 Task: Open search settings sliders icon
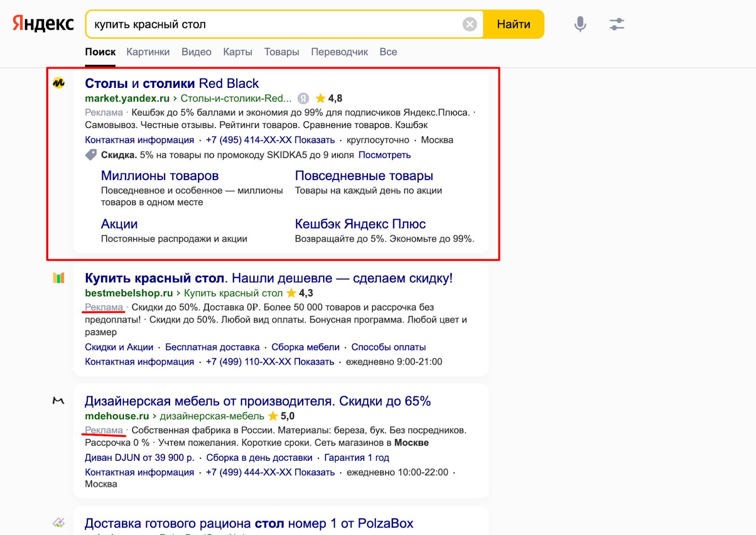617,24
